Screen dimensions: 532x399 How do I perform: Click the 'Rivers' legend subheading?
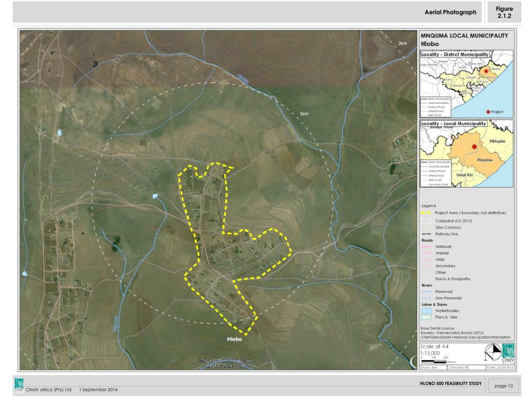427,285
